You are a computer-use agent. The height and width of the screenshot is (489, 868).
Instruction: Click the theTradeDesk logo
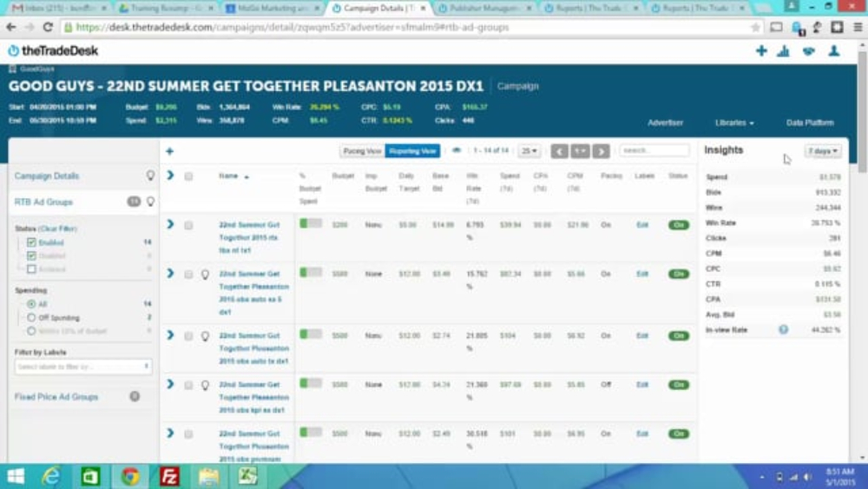pos(53,51)
